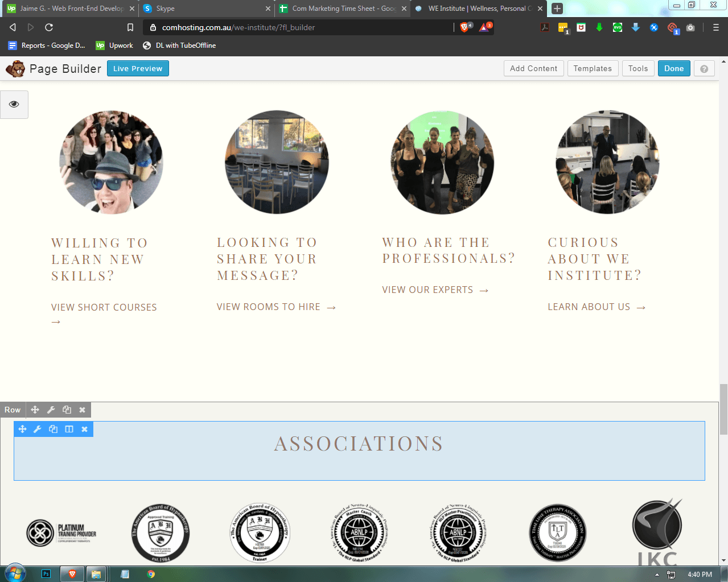Image resolution: width=728 pixels, height=582 pixels.
Task: Click the Beaver Builder logo
Action: coord(15,69)
